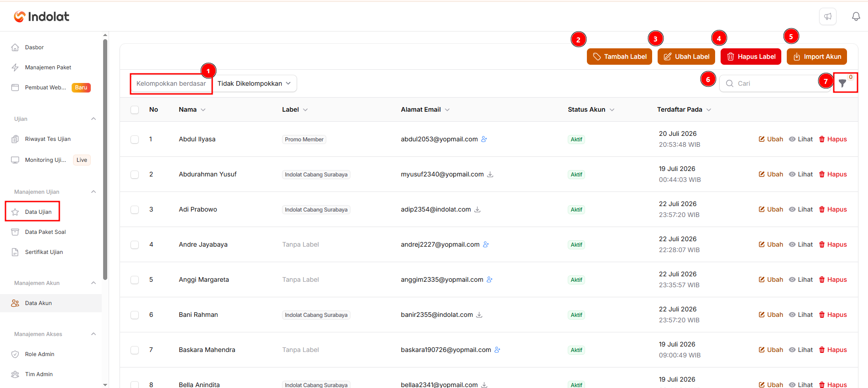Image resolution: width=868 pixels, height=388 pixels.
Task: Toggle the select-all checkbox in table header
Action: coord(135,110)
